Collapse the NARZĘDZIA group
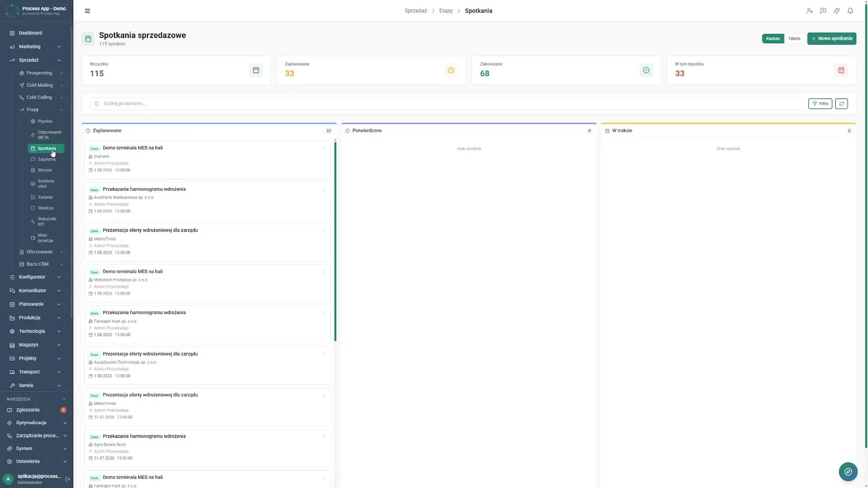 coord(36,399)
